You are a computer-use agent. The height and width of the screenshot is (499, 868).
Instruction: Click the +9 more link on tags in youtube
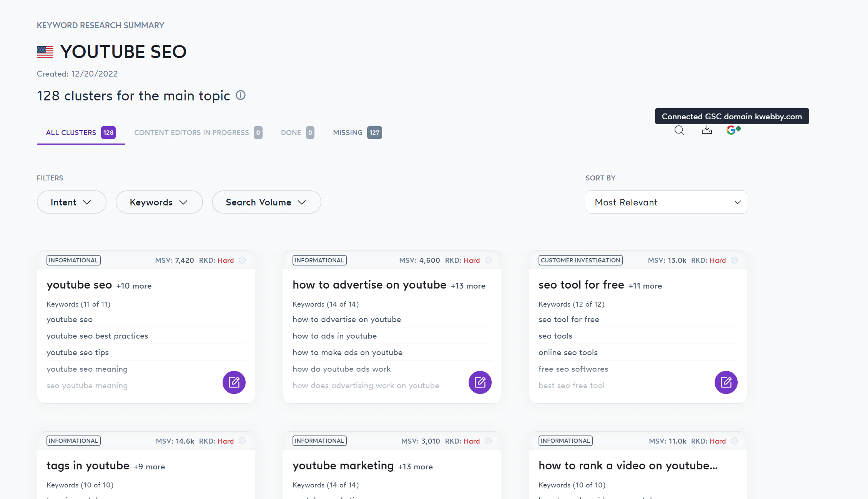149,467
